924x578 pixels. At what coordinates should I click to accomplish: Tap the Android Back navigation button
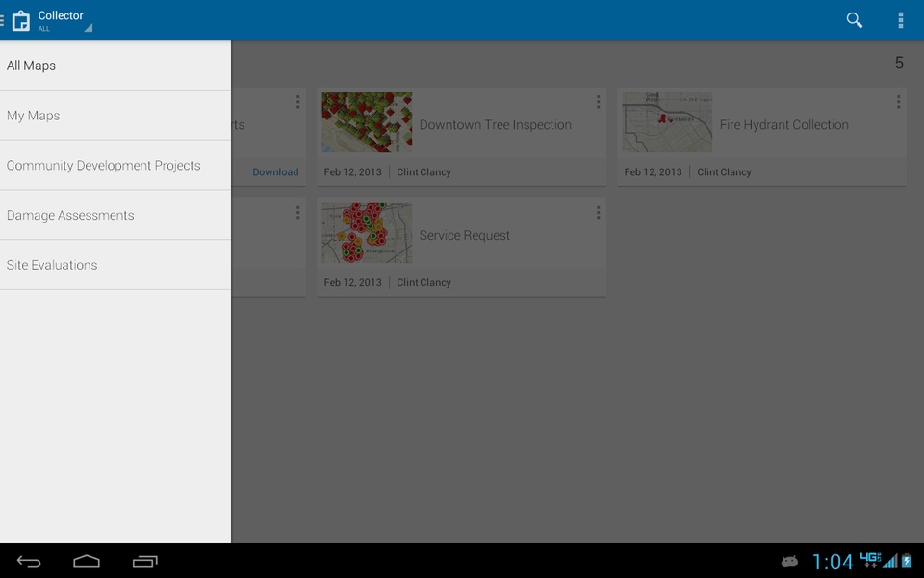(x=28, y=562)
